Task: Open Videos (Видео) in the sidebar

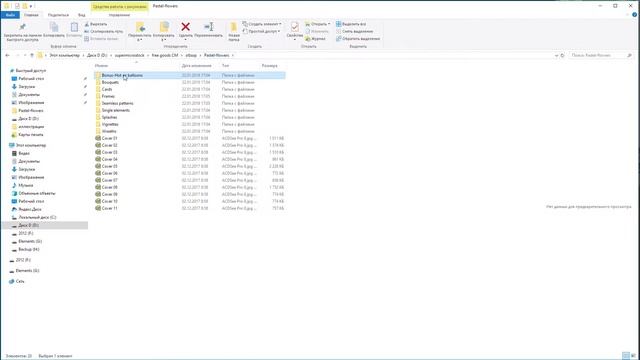Action: (x=24, y=153)
